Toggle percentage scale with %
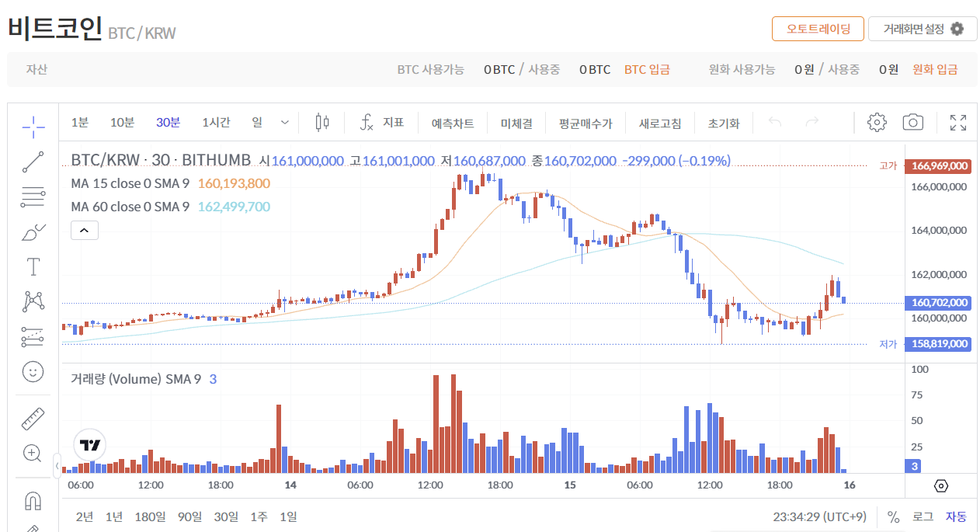Viewport: 980px width, 532px height. point(893,516)
